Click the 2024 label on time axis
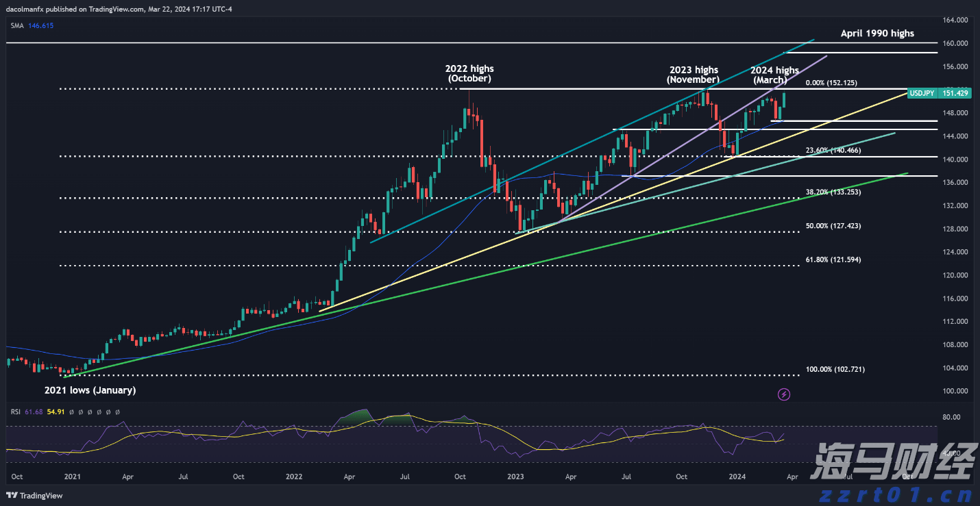This screenshot has height=506, width=980. click(737, 476)
